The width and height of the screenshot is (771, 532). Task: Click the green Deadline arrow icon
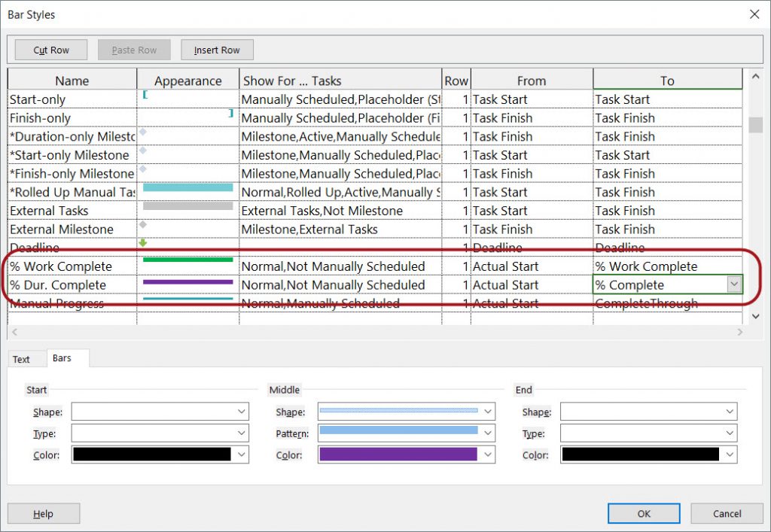(143, 242)
